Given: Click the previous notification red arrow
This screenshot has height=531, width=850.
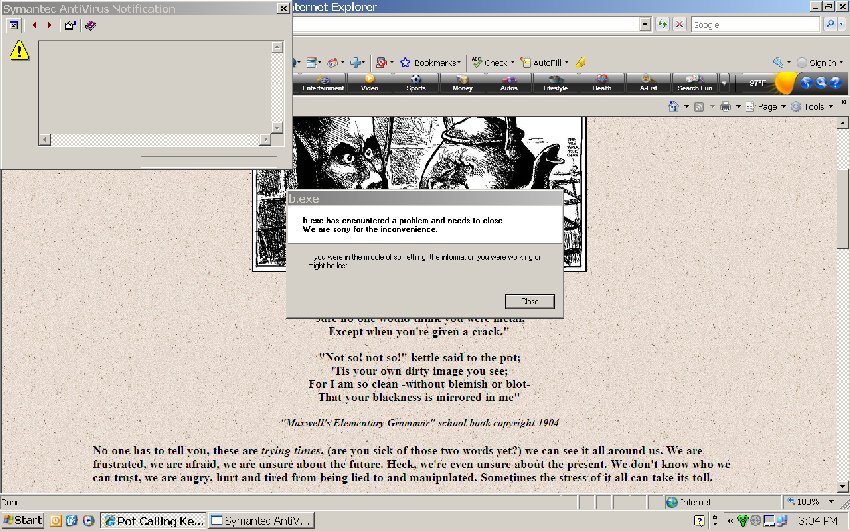Looking at the screenshot, I should pos(35,25).
